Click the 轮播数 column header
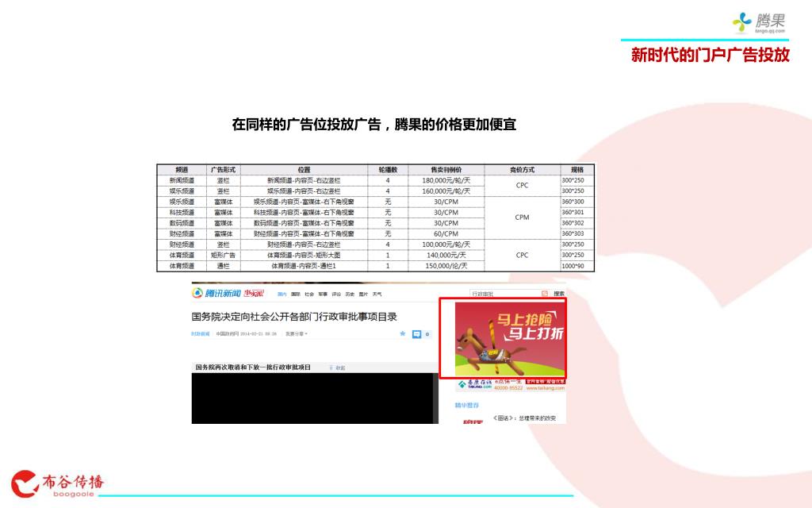 [x=388, y=170]
